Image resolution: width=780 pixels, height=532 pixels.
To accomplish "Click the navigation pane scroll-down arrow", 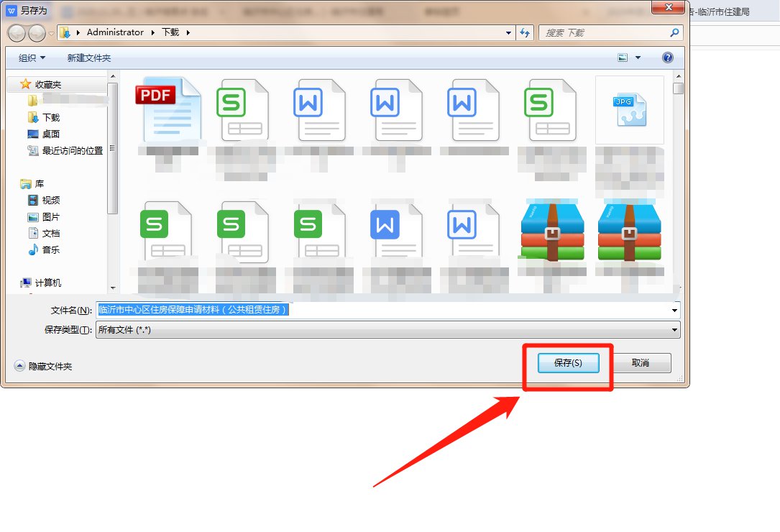I will 113,288.
